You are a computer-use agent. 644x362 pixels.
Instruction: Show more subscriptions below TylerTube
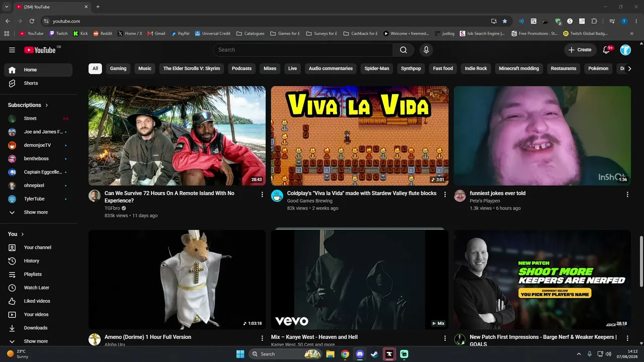coord(38,212)
